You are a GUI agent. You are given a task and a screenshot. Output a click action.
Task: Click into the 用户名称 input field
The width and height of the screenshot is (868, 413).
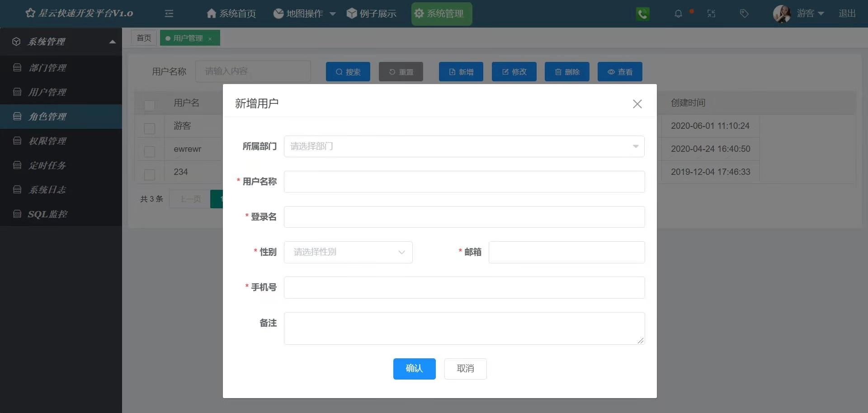click(x=464, y=182)
